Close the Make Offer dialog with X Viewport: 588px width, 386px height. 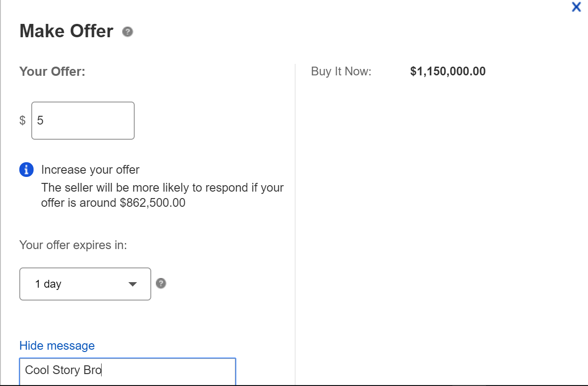(576, 7)
